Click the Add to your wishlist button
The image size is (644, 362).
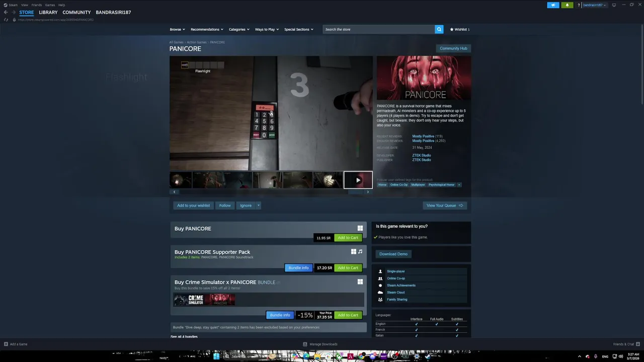(193, 205)
